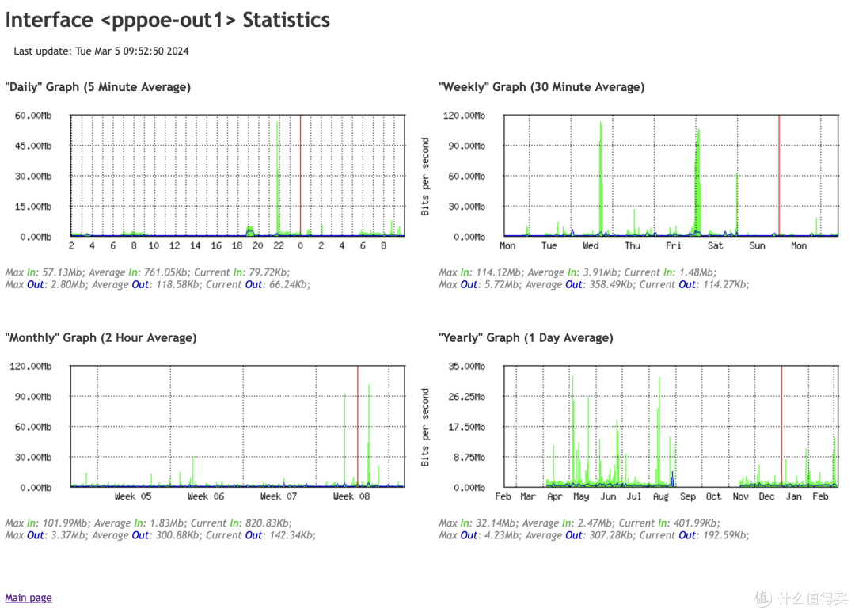Click the '60.00Mb' axis label on Daily graph
The width and height of the screenshot is (855, 616).
point(33,116)
